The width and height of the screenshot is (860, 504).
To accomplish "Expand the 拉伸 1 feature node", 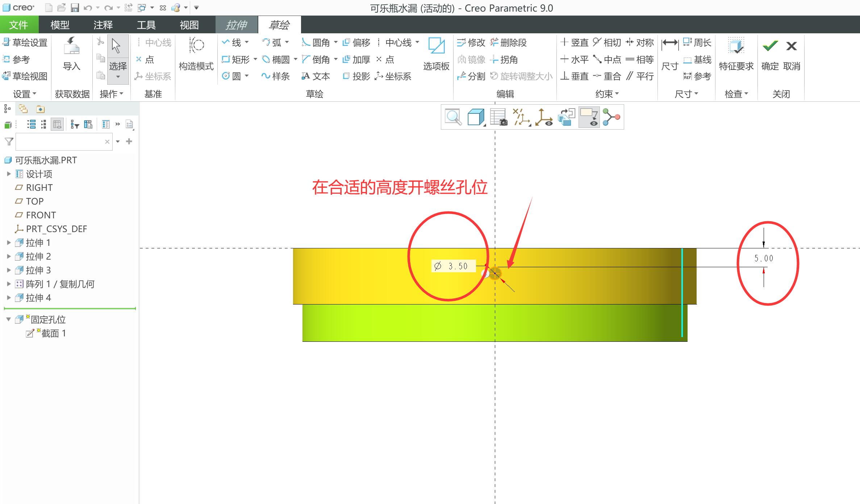I will pos(9,243).
